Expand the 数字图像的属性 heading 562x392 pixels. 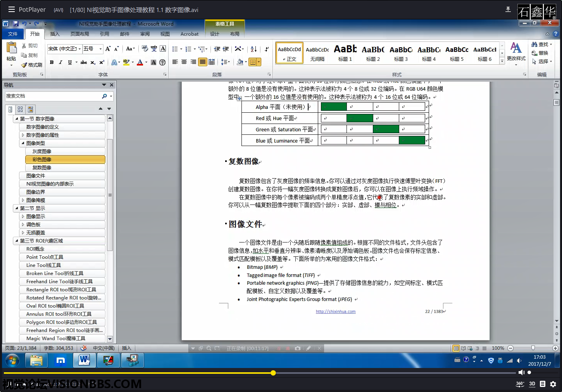tap(23, 135)
